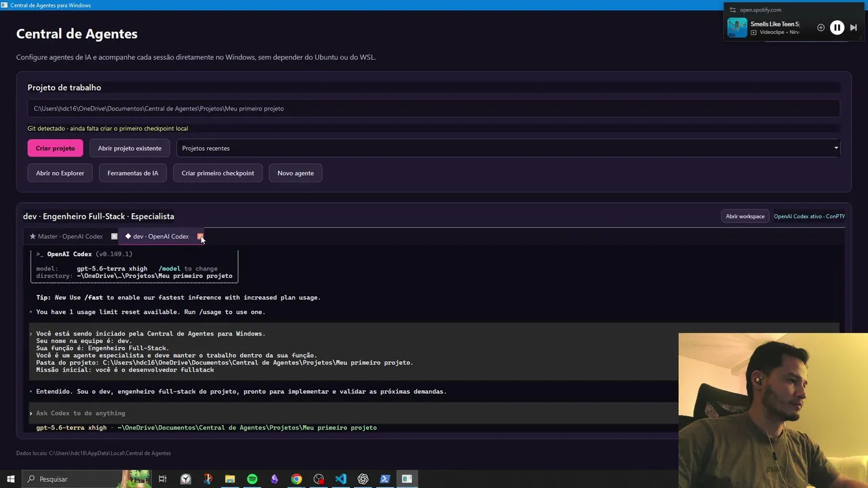
Task: Click the gpt-5.6-terra xhigh footer status line
Action: [206, 428]
